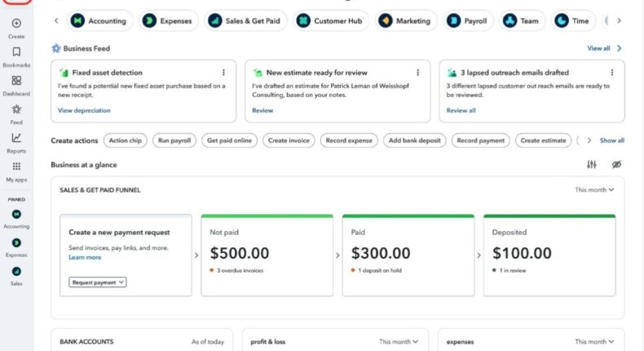
Task: Open Bookmarks in the left sidebar
Action: click(x=16, y=52)
